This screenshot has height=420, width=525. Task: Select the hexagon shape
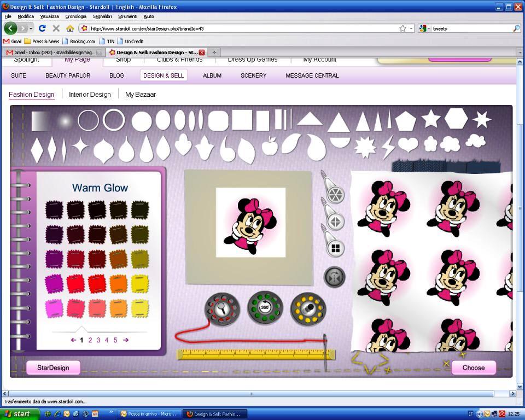tap(456, 118)
